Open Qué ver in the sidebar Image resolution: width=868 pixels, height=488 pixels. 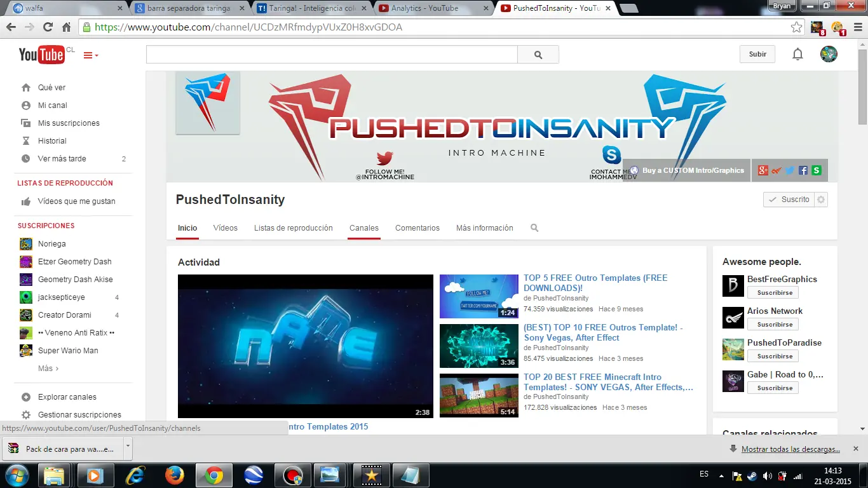(51, 88)
